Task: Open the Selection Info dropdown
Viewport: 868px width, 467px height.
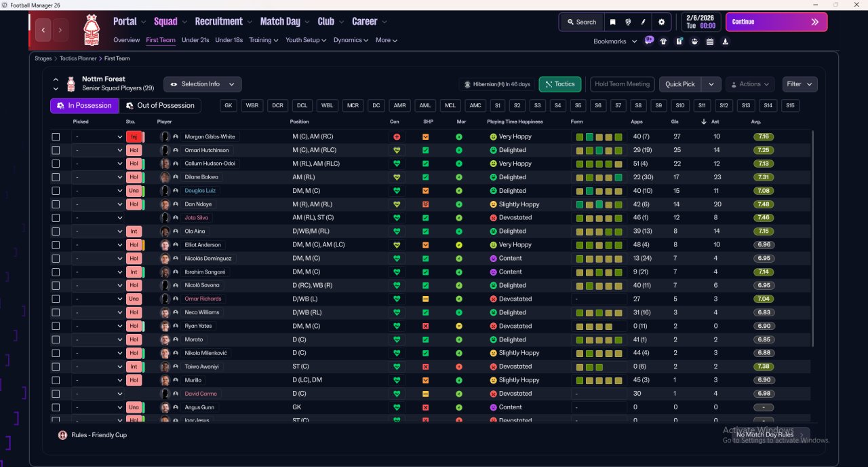Action: pyautogui.click(x=202, y=84)
